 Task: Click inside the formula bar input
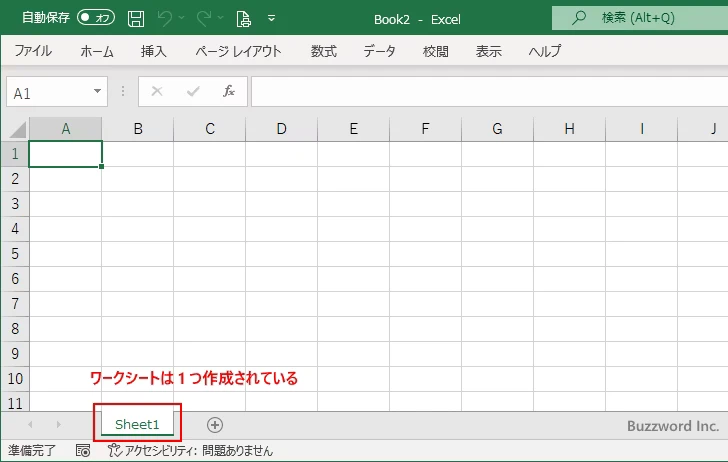click(489, 91)
